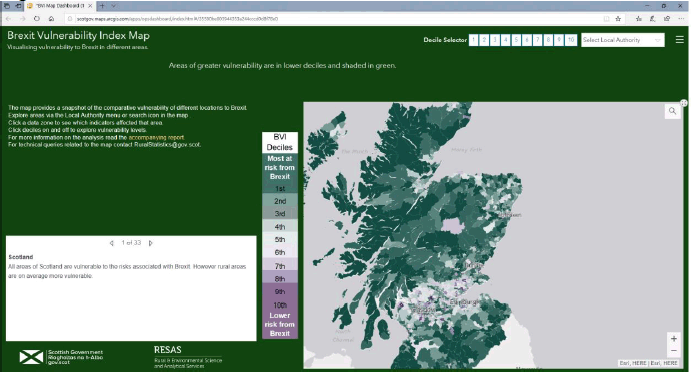Viewport: 691px width, 373px height.
Task: Click the 10th decile legend swatch
Action: pos(280,305)
